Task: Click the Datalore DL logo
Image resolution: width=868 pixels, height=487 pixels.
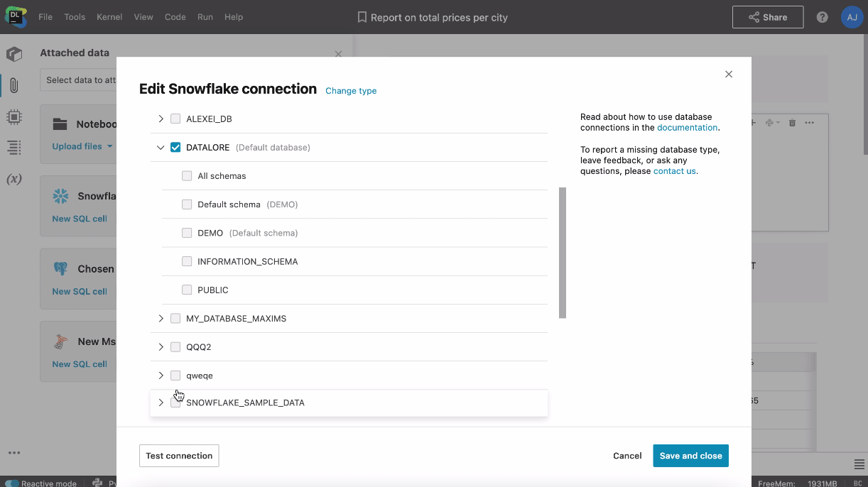Action: tap(16, 17)
